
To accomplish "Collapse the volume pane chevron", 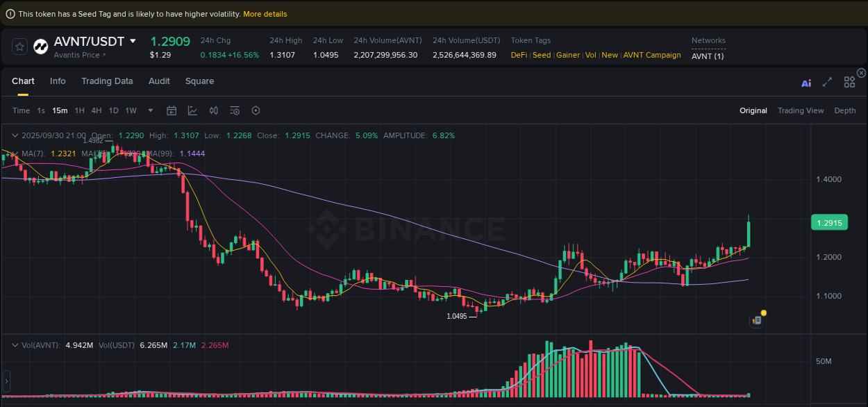I will [15, 344].
